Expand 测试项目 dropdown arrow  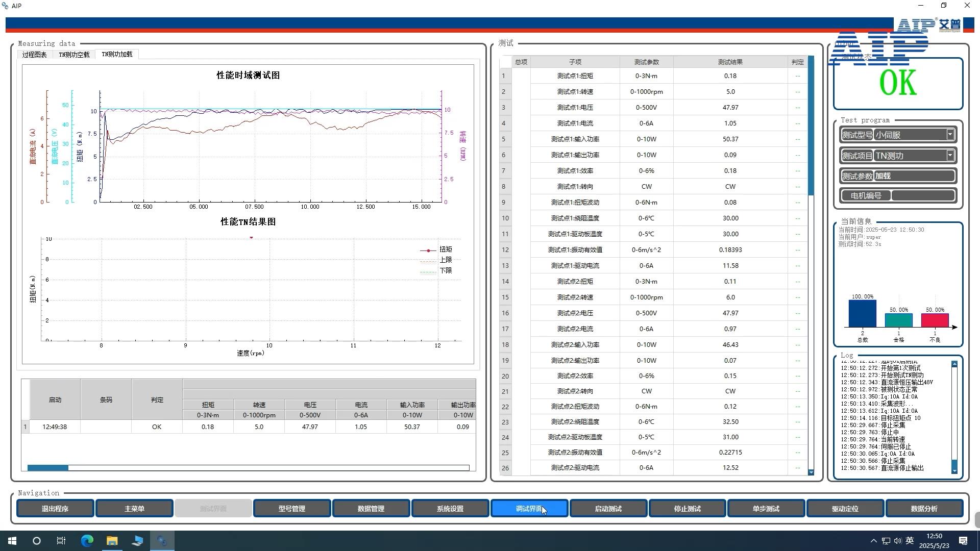950,156
